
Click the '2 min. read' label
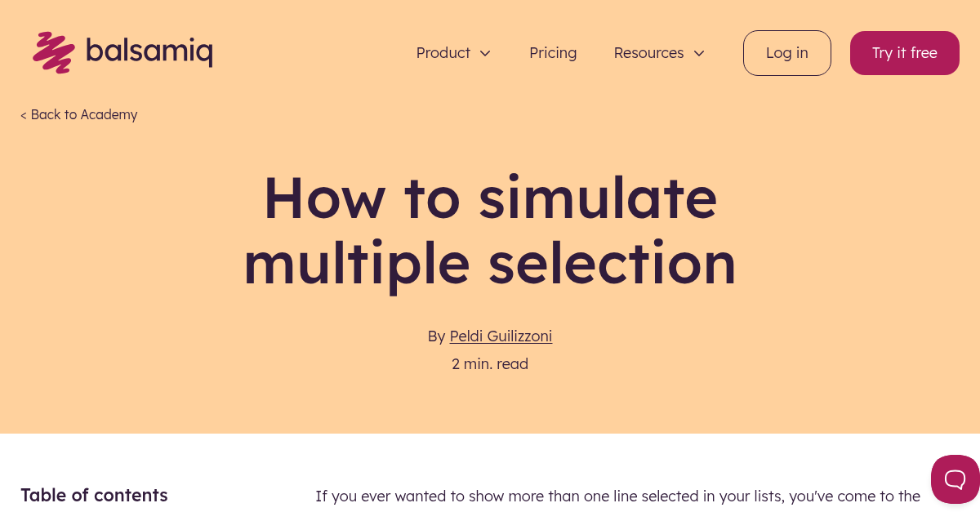coord(490,364)
